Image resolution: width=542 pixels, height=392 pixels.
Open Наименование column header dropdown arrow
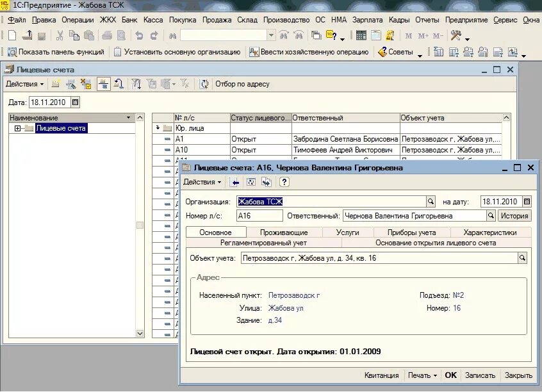point(128,118)
